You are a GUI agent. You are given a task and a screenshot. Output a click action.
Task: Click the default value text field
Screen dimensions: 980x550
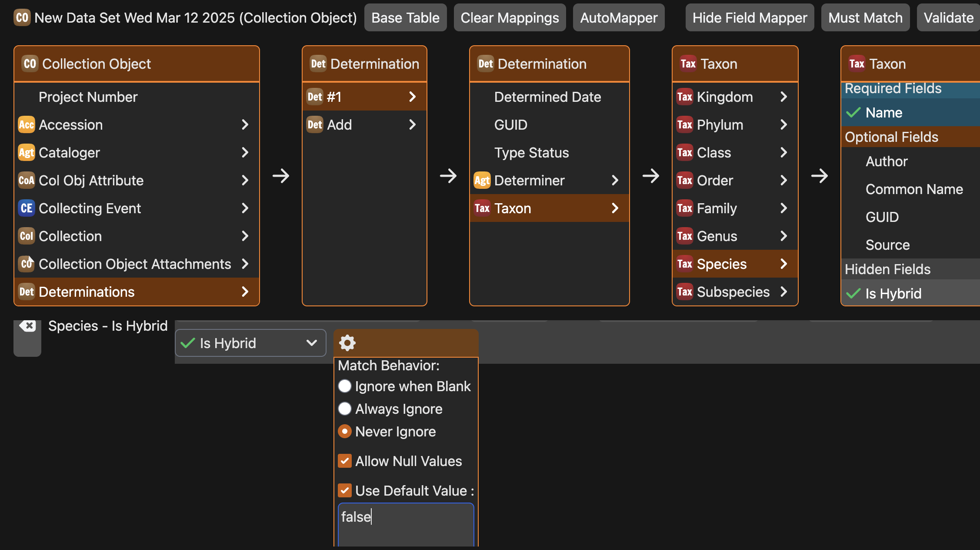406,525
